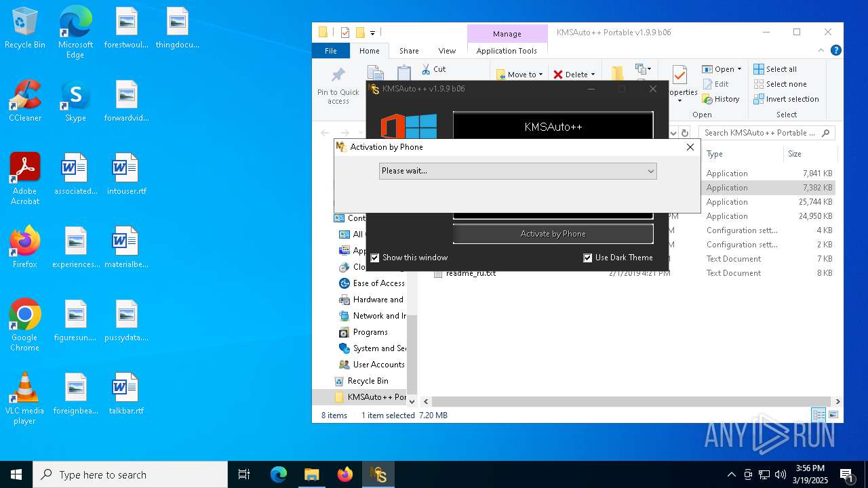This screenshot has width=868, height=488.
Task: Open the Delete dropdown arrow
Action: 593,75
